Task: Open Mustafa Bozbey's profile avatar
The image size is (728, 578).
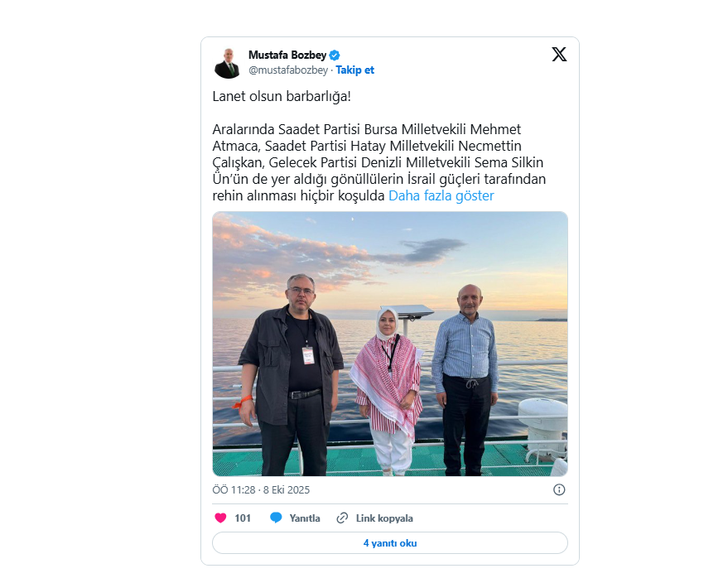Action: 227,63
